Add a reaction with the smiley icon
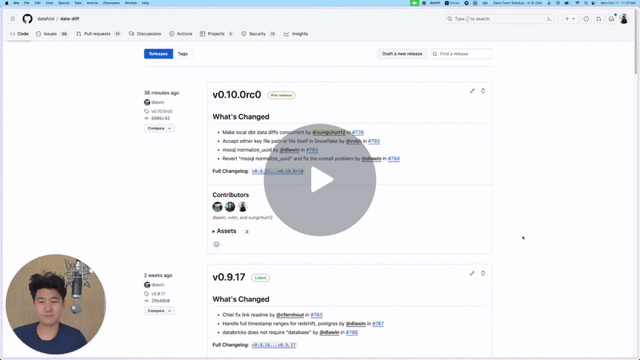Viewport: 640px width, 360px height. (x=216, y=244)
